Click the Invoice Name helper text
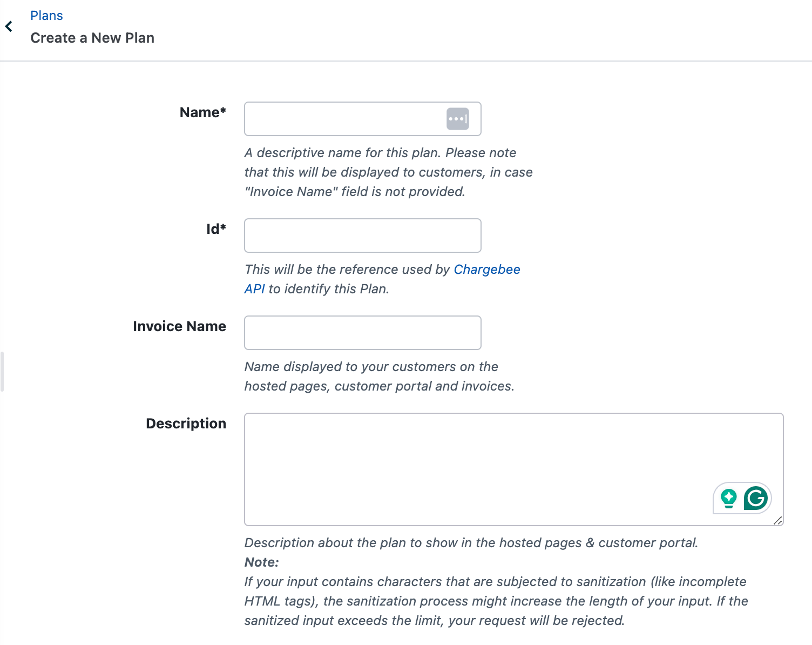Image resolution: width=812 pixels, height=645 pixels. click(x=379, y=377)
